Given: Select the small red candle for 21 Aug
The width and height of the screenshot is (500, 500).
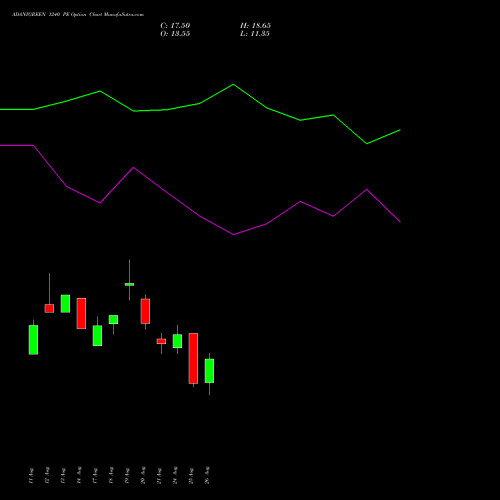Looking at the screenshot, I should click(161, 341).
